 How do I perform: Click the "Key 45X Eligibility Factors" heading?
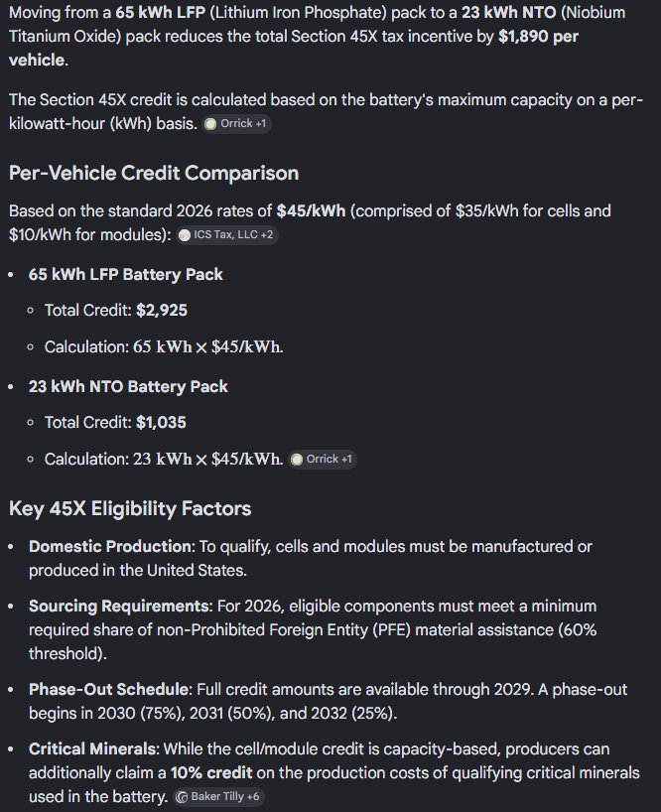(x=130, y=509)
